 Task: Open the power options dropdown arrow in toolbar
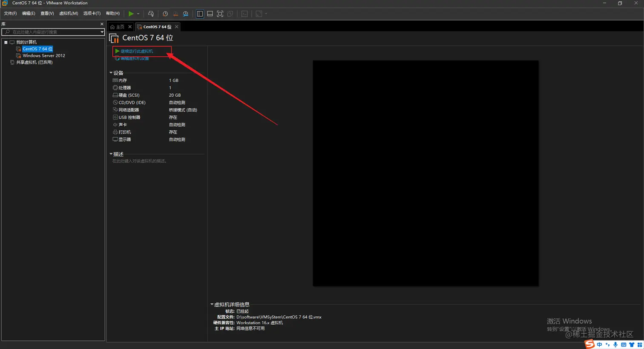138,14
